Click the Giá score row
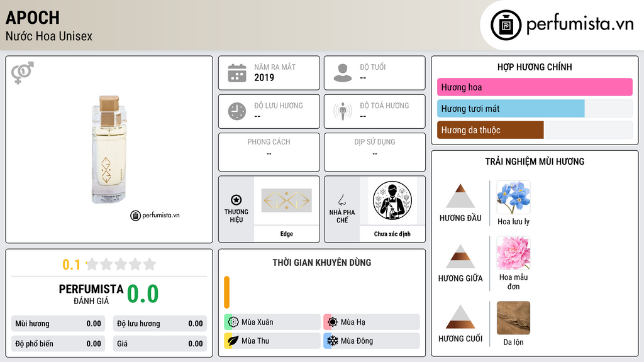This screenshot has height=362, width=644. pyautogui.click(x=160, y=344)
